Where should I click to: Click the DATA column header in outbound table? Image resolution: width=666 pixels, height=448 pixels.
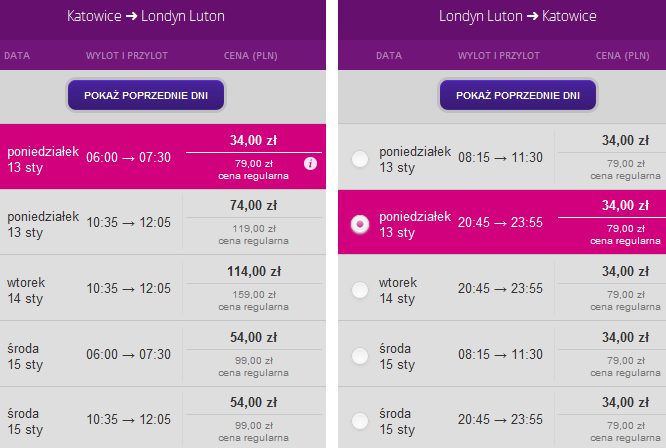pos(17,55)
